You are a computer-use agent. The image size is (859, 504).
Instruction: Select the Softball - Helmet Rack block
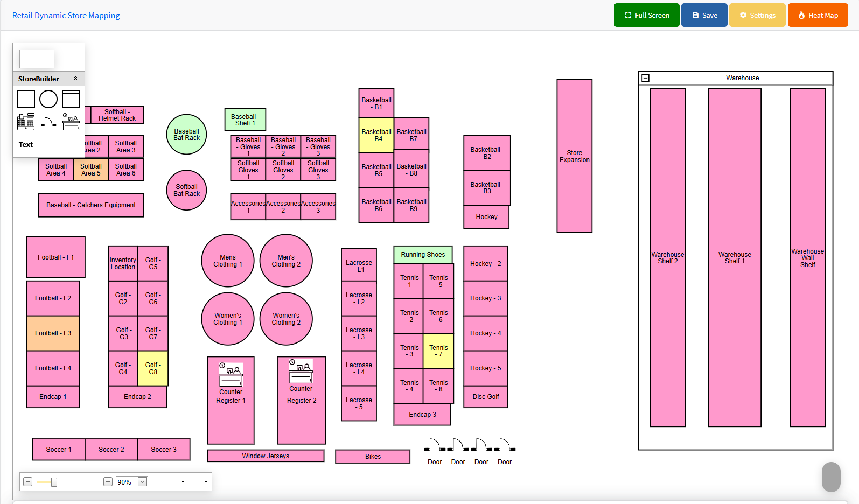pos(117,115)
